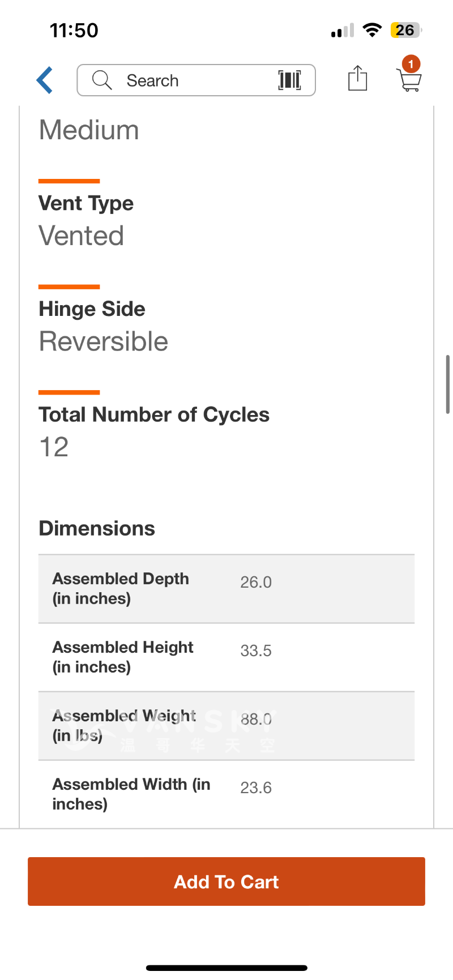Tap the Wi-Fi status icon
Image resolution: width=453 pixels, height=980 pixels.
[x=372, y=30]
